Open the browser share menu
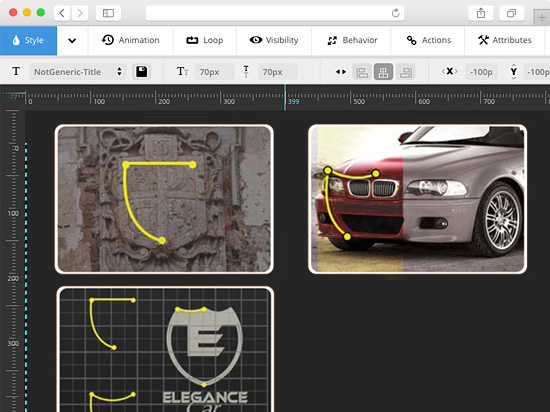This screenshot has height=412, width=550. coord(481,13)
